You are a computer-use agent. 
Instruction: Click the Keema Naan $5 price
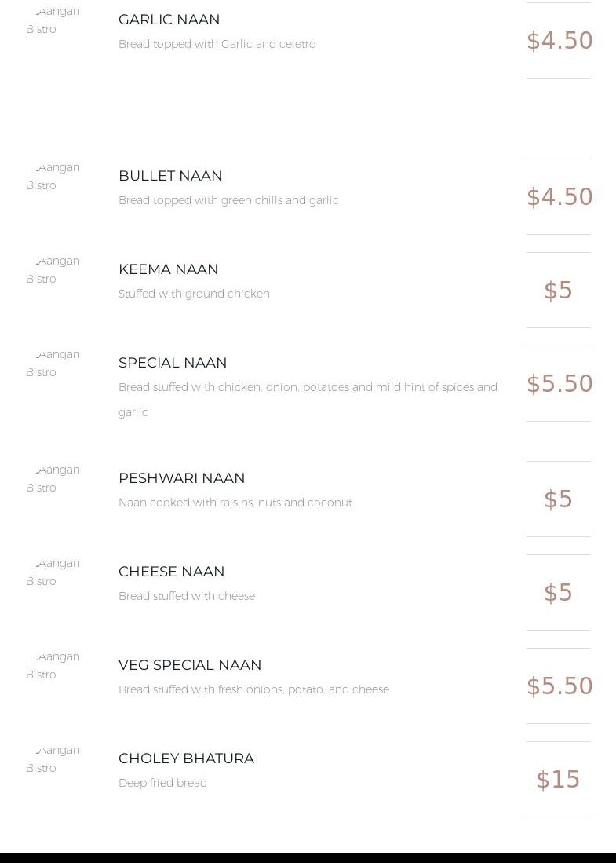click(x=559, y=291)
